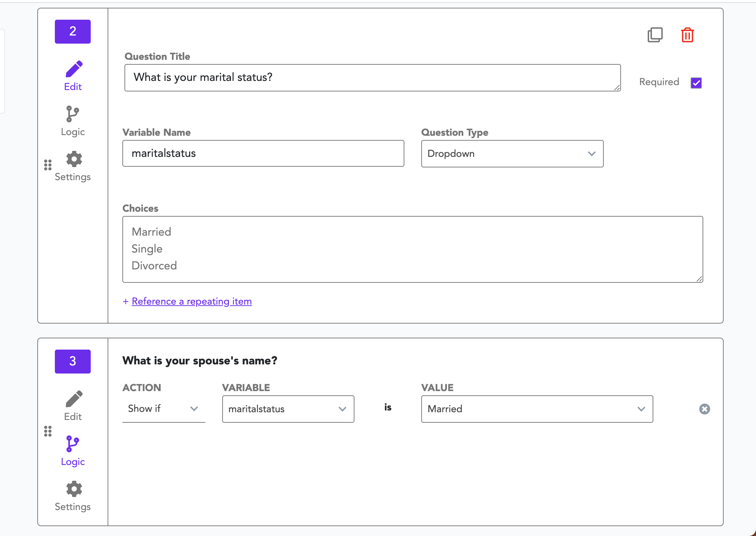Select the Logic tab of question 3
The image size is (756, 536).
coord(73,451)
